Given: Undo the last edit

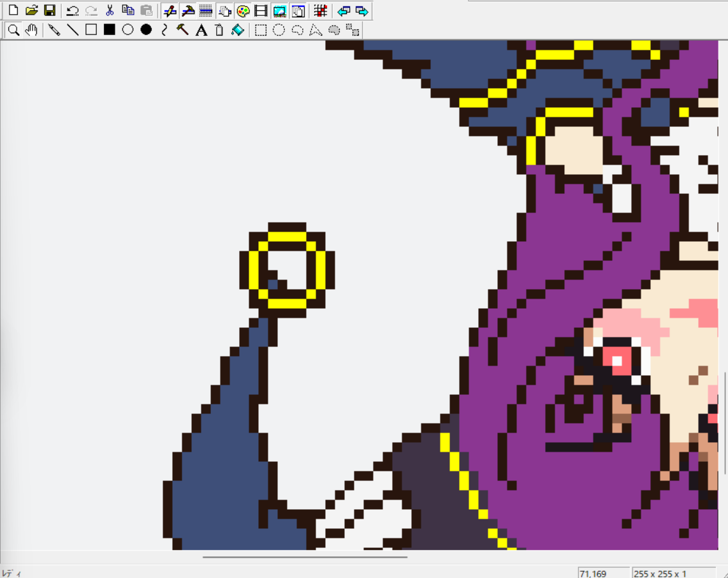Looking at the screenshot, I should tap(72, 10).
